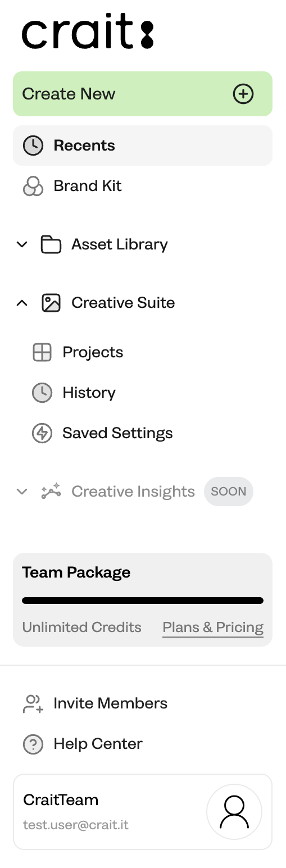Click the Saved Settings lightning icon
This screenshot has width=286, height=868.
[42, 433]
